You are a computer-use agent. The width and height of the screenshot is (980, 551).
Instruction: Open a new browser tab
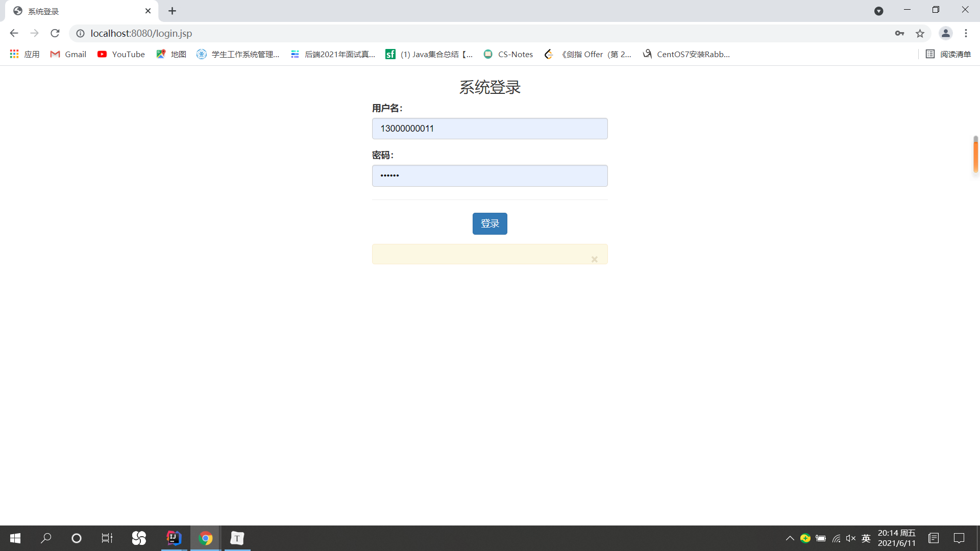click(x=172, y=11)
